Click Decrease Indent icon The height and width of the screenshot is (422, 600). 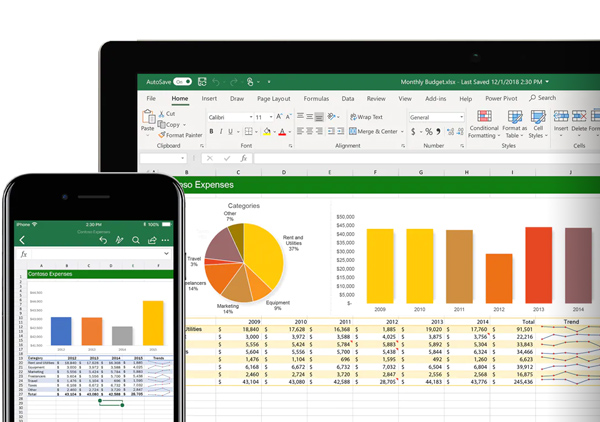[331, 131]
